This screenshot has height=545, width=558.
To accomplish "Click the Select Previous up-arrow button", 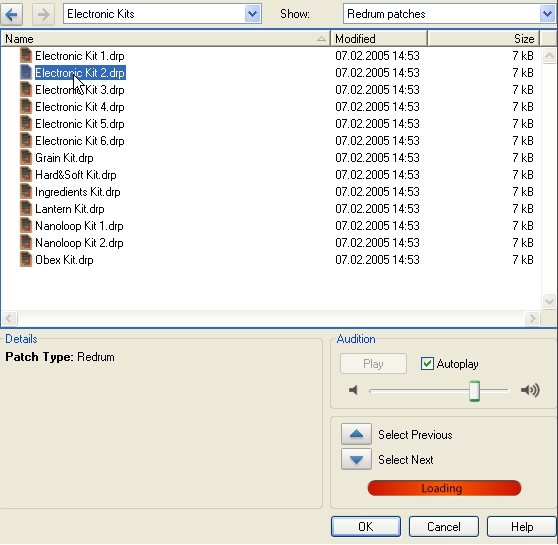I will tap(356, 434).
